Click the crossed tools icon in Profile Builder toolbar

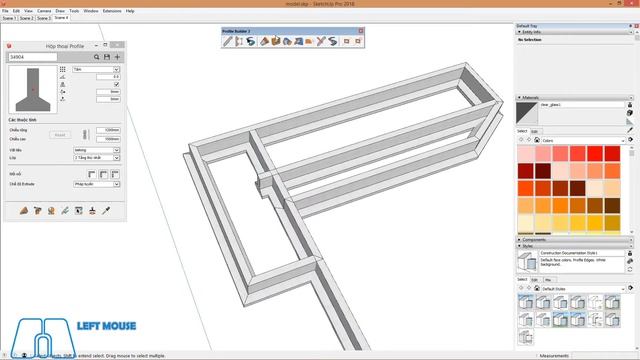[321, 41]
